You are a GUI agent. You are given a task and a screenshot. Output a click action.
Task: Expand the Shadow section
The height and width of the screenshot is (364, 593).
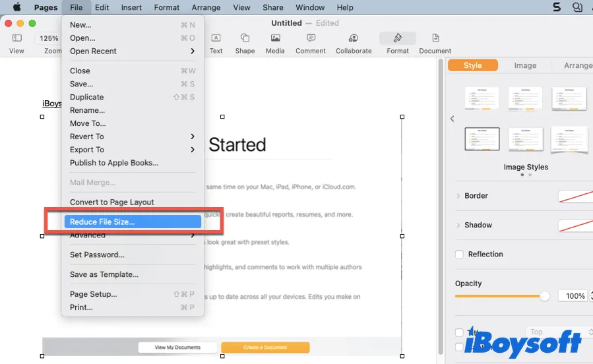(458, 225)
